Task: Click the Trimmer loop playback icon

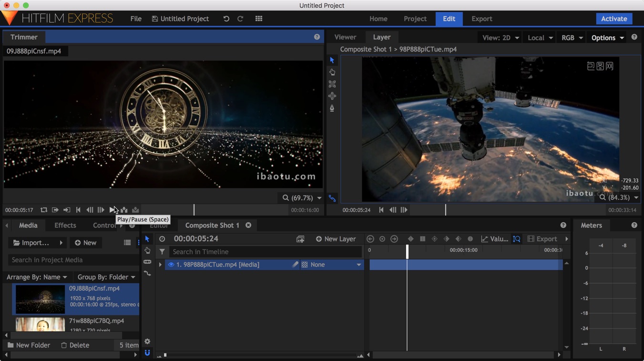Action: [x=44, y=210]
